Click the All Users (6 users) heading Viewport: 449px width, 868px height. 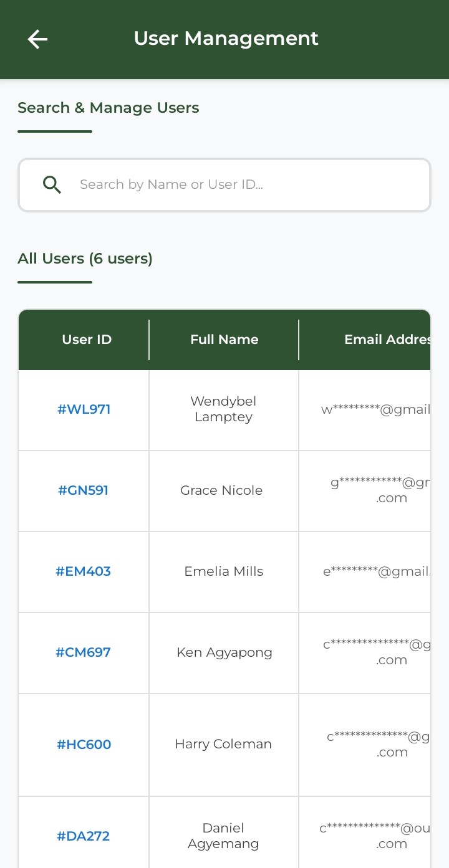(85, 259)
